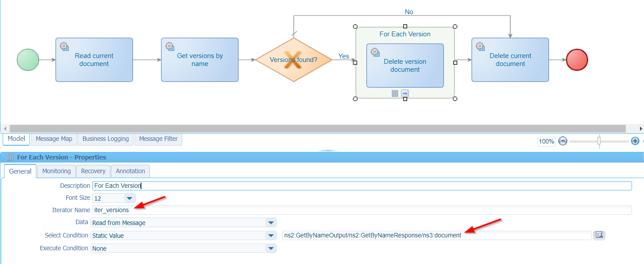Click the zoom out minus button
Screen dimensions: 644x264
pyautogui.click(x=563, y=141)
